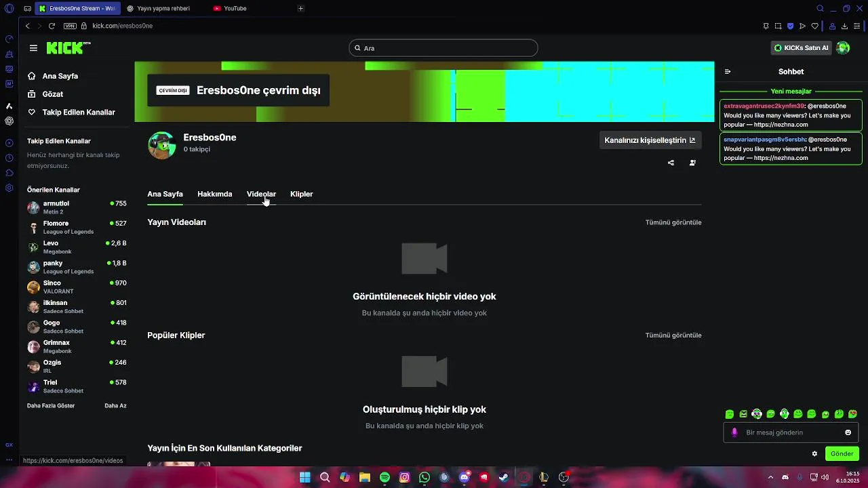Open WhatsApp from the taskbar
868x488 pixels.
425,477
